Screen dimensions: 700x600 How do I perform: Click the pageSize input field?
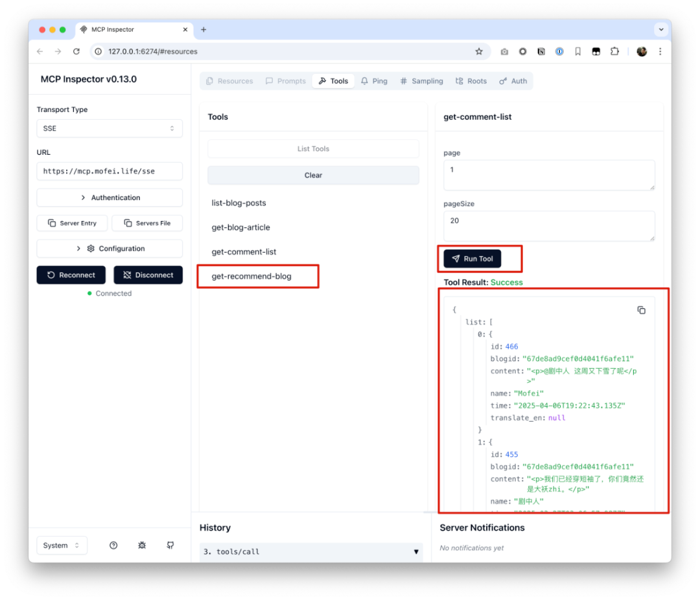coord(549,225)
